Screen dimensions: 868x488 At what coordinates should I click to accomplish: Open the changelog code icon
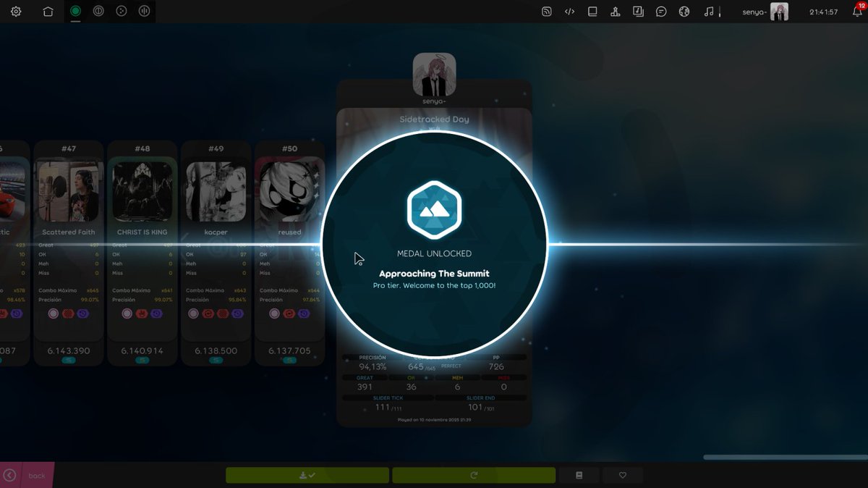click(x=569, y=12)
